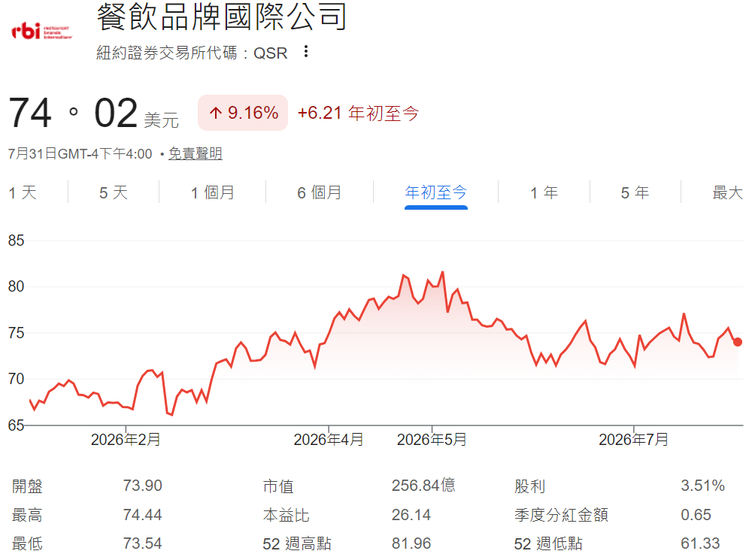Click the 季度分紅金額 label
The image size is (749, 560).
[561, 515]
